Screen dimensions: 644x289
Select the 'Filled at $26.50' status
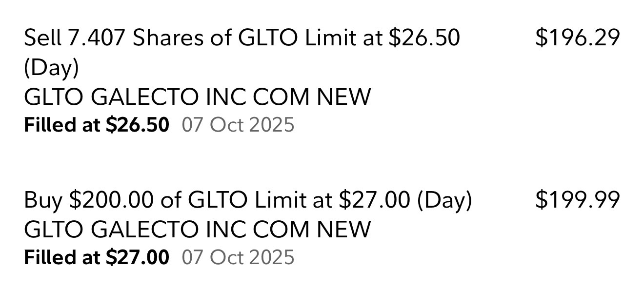point(96,125)
